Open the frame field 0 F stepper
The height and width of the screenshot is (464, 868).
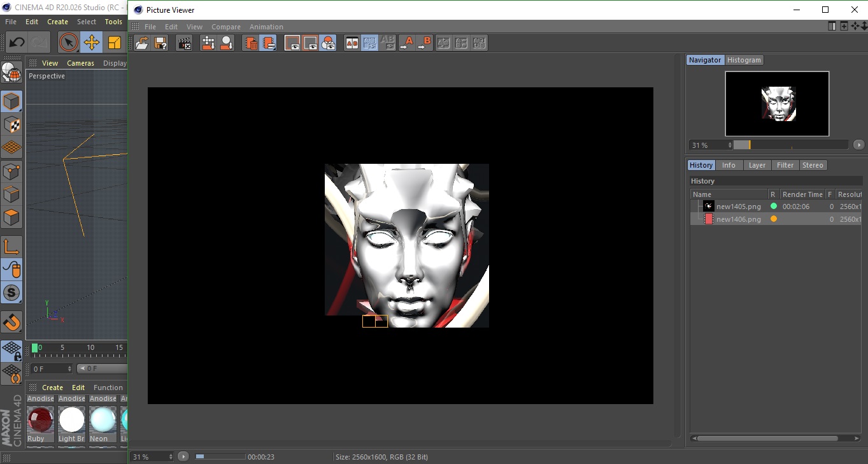[x=69, y=369]
